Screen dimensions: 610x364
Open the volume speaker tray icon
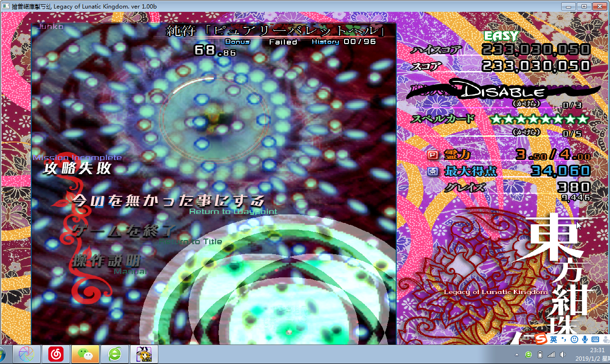[563, 355]
